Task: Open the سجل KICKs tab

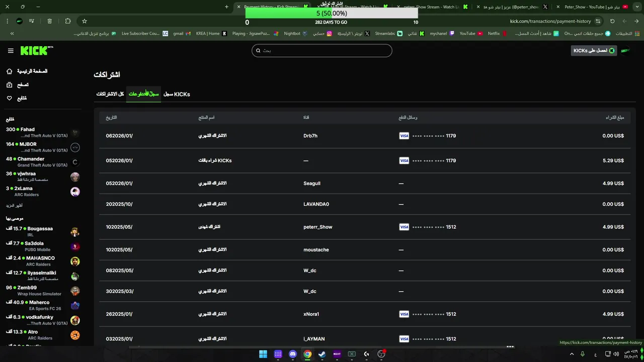Action: (177, 94)
